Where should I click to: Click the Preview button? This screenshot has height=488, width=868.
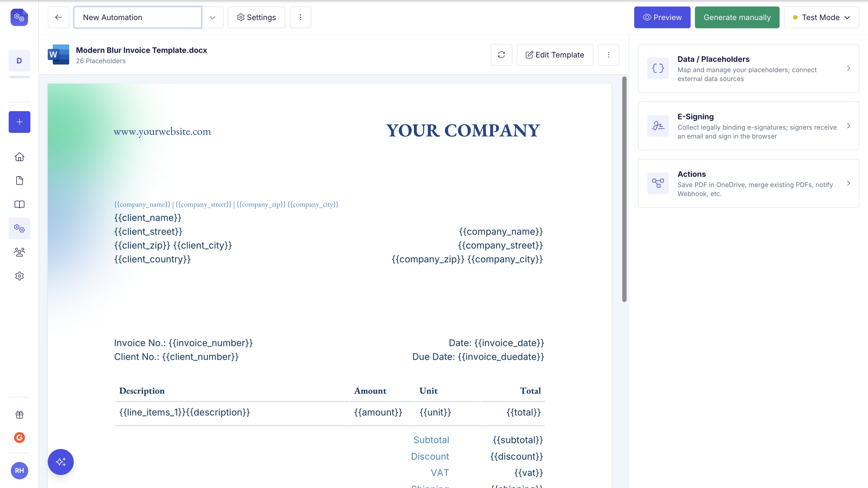point(662,17)
